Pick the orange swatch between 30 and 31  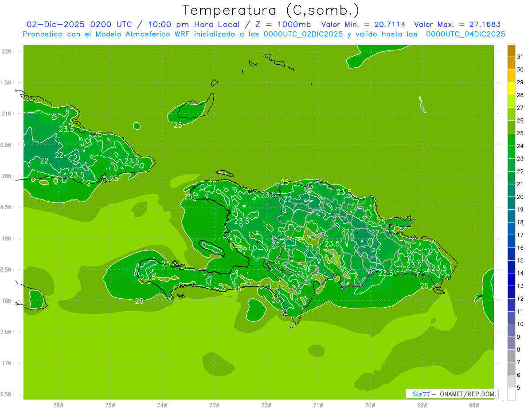tap(511, 63)
